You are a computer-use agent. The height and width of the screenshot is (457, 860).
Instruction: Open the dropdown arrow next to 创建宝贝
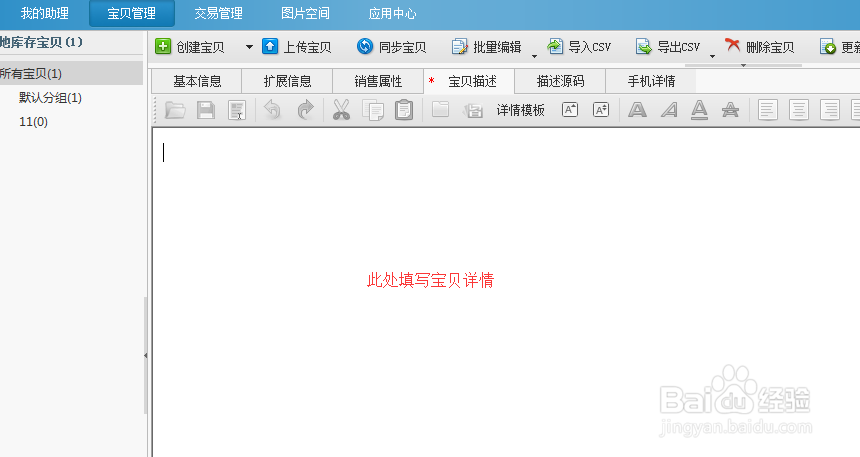[x=249, y=47]
